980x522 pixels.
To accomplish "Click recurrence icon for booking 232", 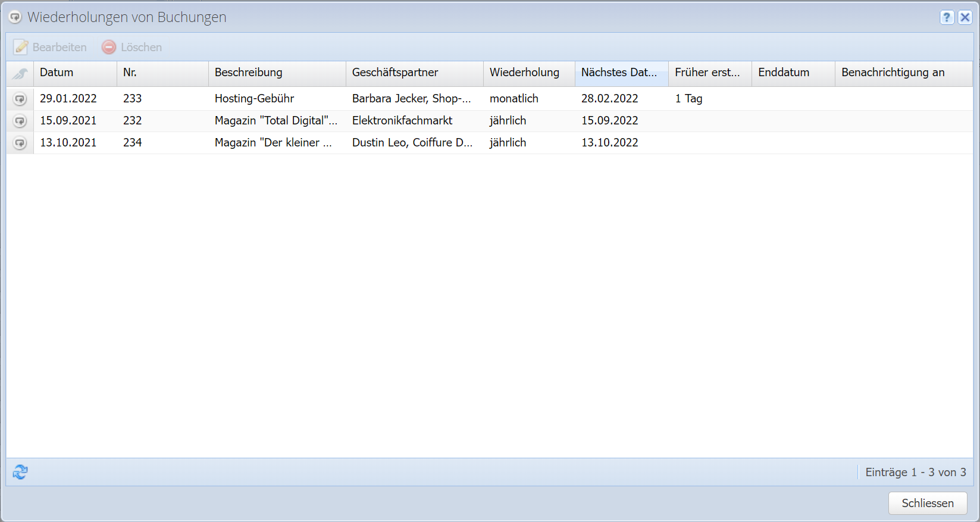I will tap(20, 121).
